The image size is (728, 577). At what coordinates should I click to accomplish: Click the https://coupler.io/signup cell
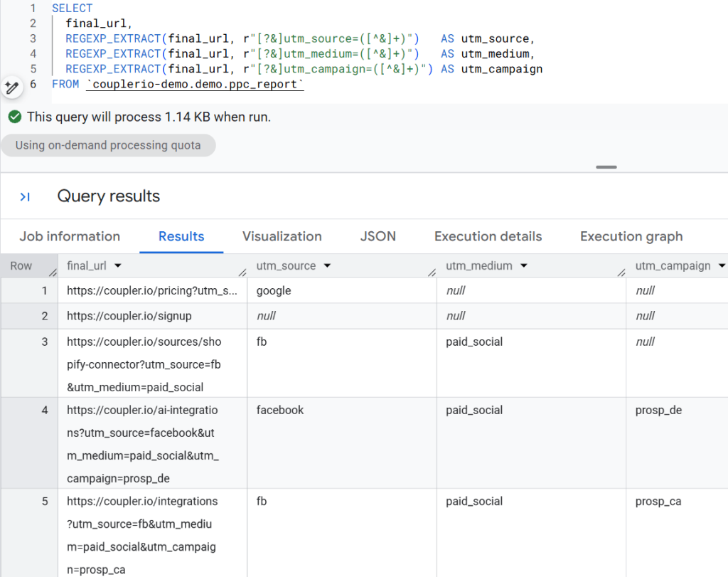click(x=152, y=317)
